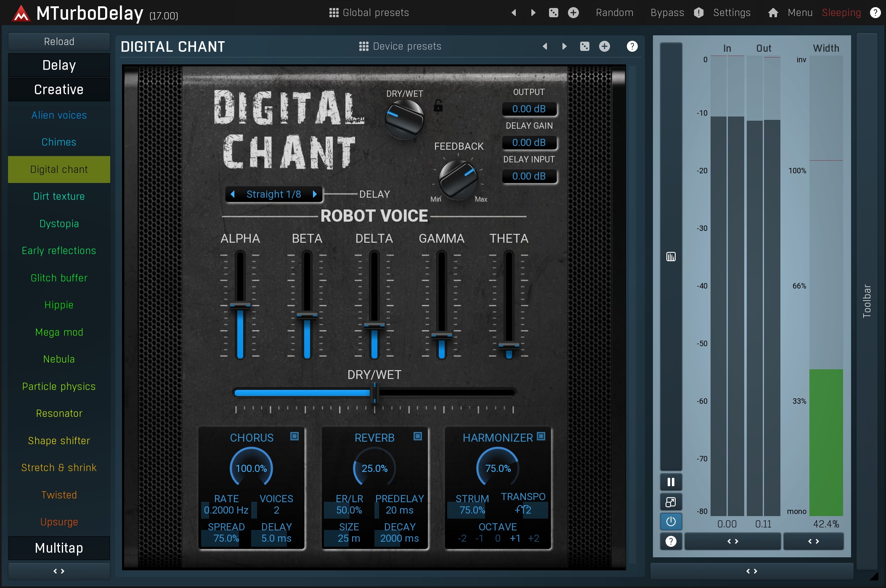Disable the Harmonizer checkbox
Viewport: 886px width, 588px height.
(x=541, y=436)
